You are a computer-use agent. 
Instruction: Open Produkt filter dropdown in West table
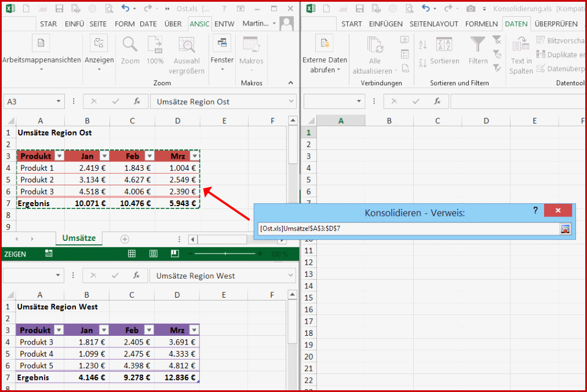click(x=59, y=330)
